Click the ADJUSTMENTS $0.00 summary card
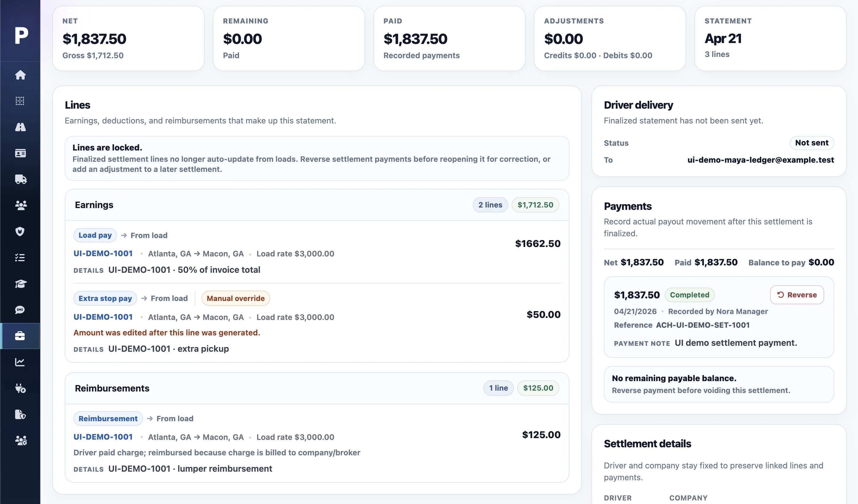Image resolution: width=858 pixels, height=504 pixels. (610, 39)
